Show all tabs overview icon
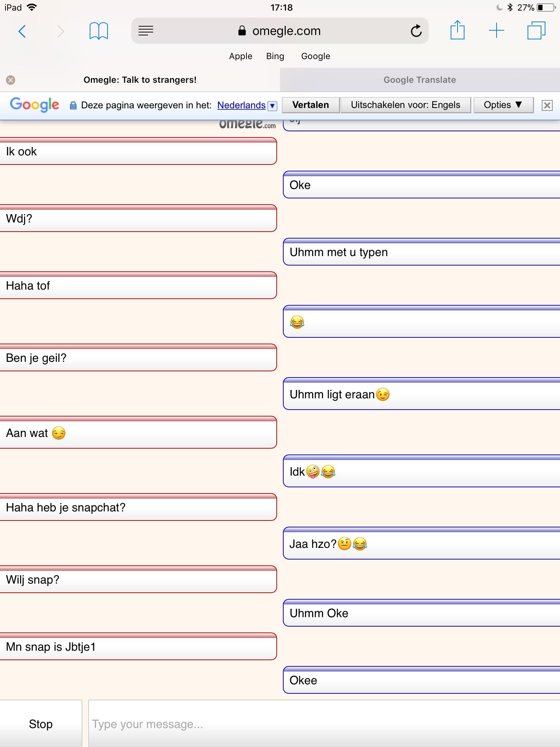Screen dimensions: 560x747 [x=536, y=31]
